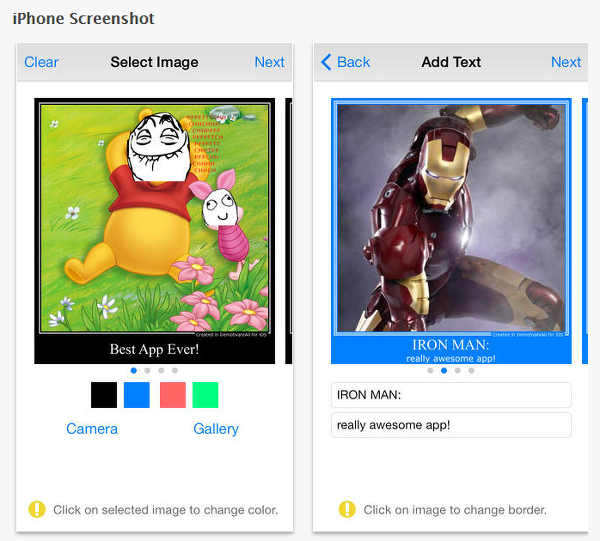Click the IRON MAN: title text field
The height and width of the screenshot is (541, 600).
click(451, 395)
